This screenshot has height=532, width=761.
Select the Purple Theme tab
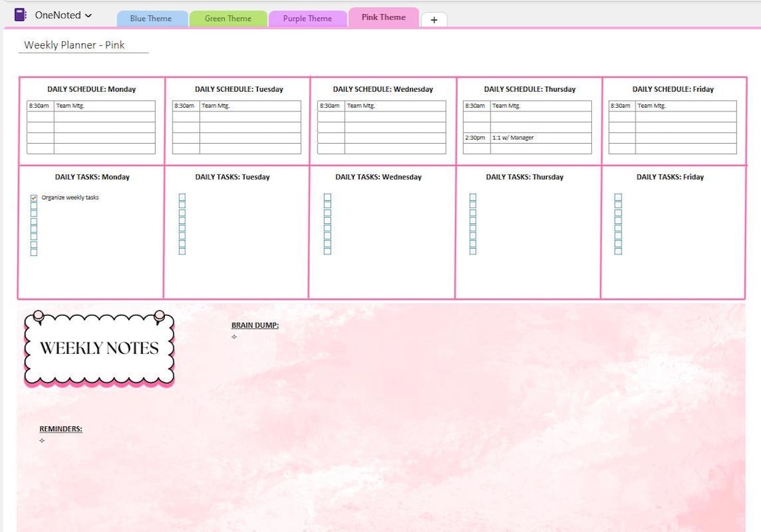tap(307, 18)
